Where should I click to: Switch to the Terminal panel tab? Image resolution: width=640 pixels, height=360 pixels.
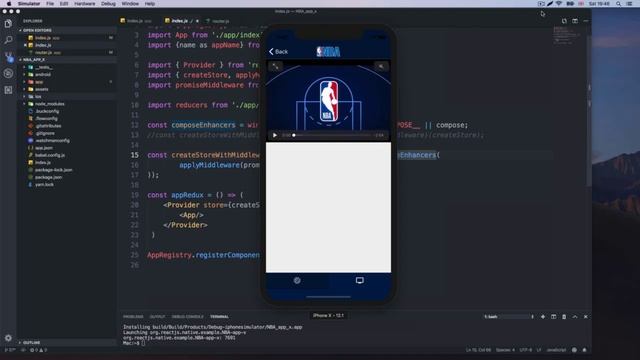coord(219,317)
